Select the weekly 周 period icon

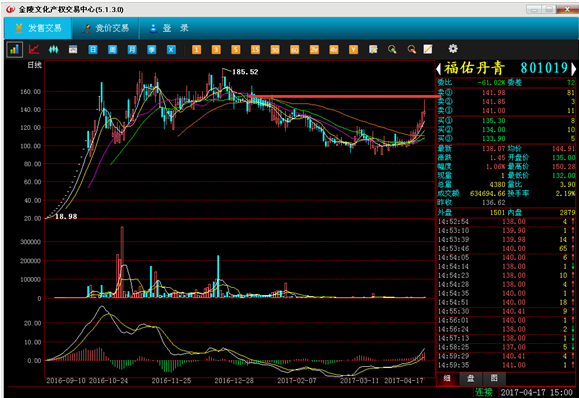(x=112, y=49)
